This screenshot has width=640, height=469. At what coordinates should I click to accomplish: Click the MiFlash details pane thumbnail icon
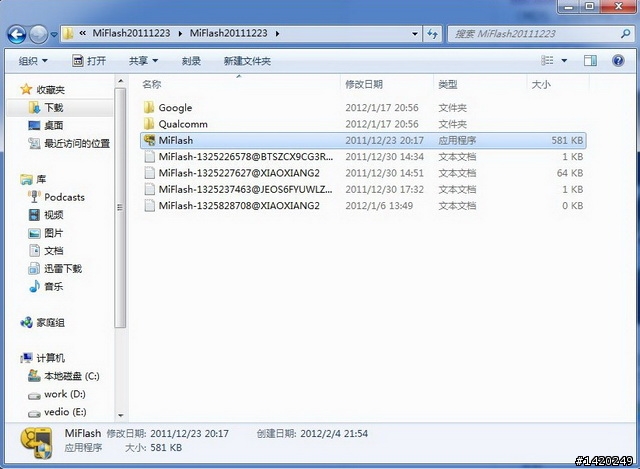(x=37, y=443)
